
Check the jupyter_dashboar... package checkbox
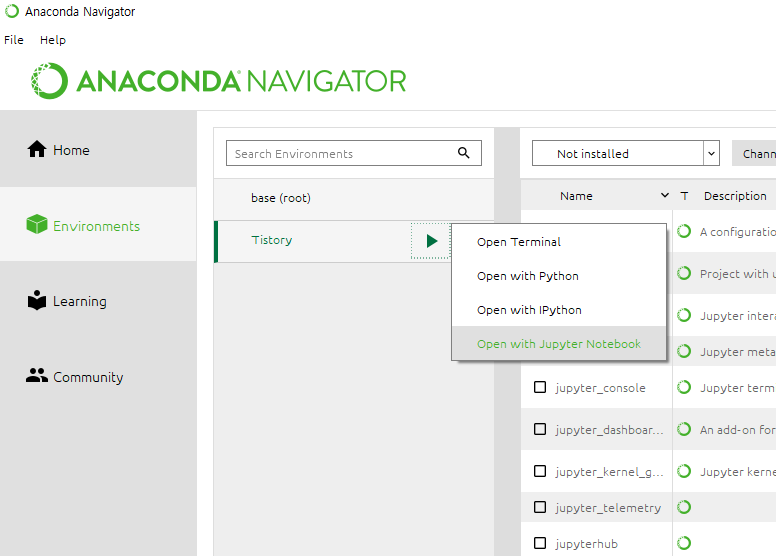pyautogui.click(x=540, y=429)
